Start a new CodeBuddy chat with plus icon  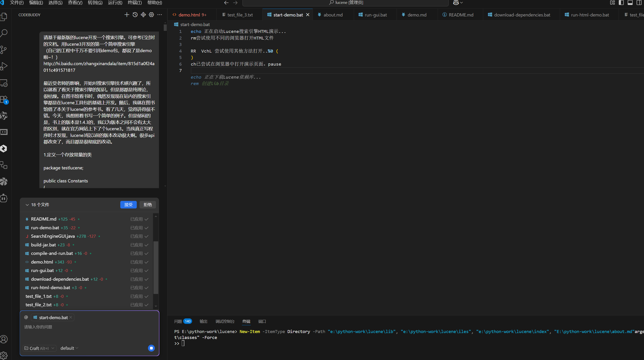(127, 15)
